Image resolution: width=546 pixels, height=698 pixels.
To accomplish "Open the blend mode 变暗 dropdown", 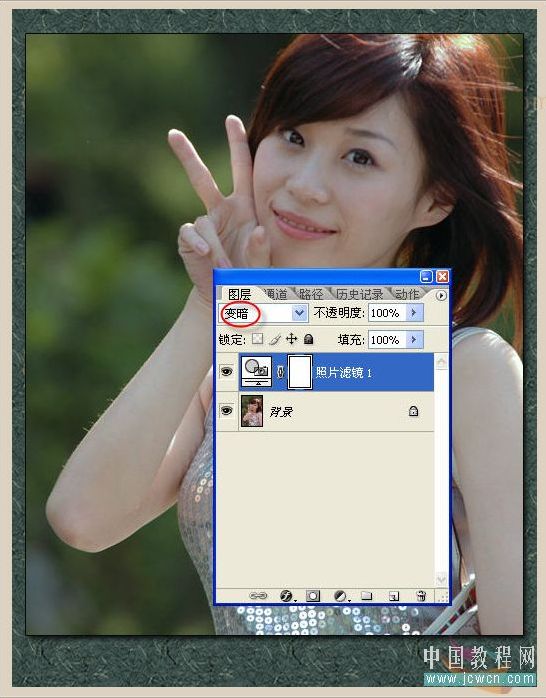I will click(299, 313).
